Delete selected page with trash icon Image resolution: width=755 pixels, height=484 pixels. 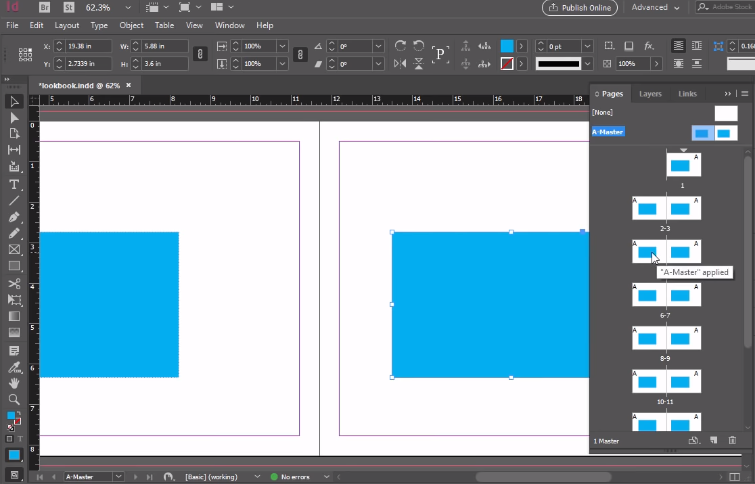(x=732, y=440)
